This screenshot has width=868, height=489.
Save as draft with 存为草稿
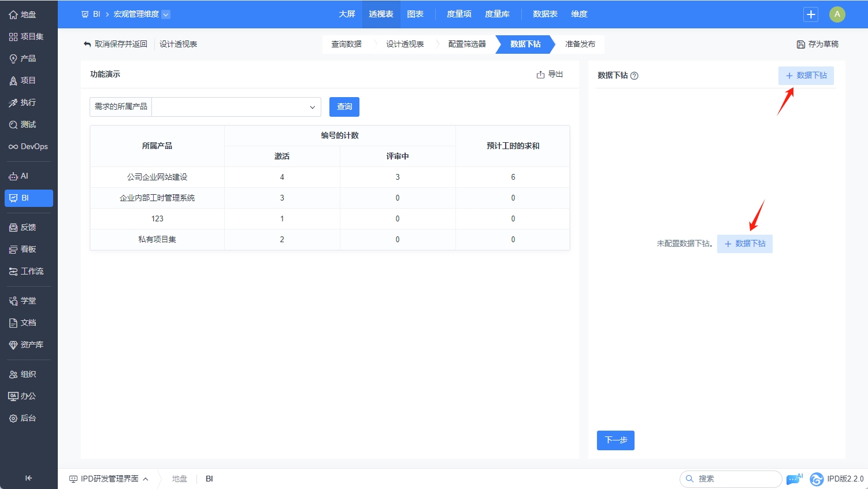[817, 45]
